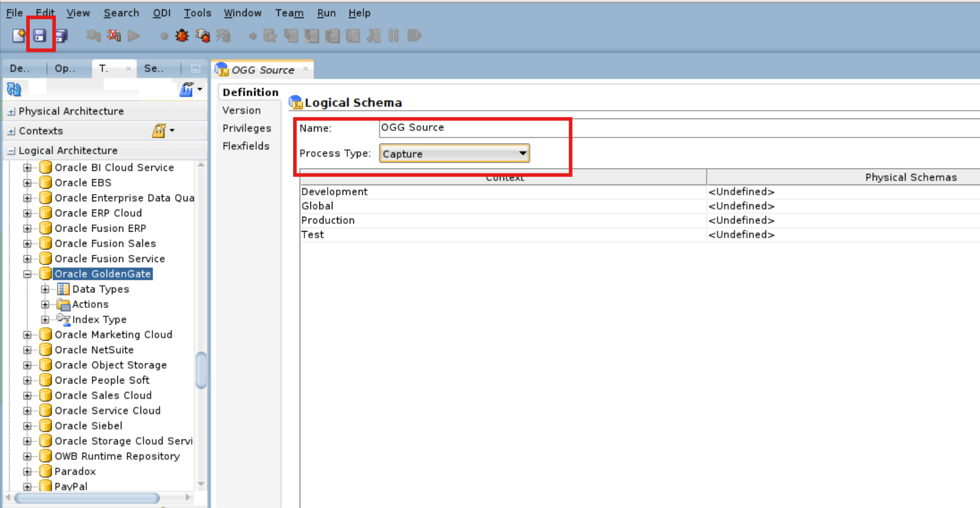The image size is (980, 508).
Task: Open the Team menu
Action: pos(289,13)
